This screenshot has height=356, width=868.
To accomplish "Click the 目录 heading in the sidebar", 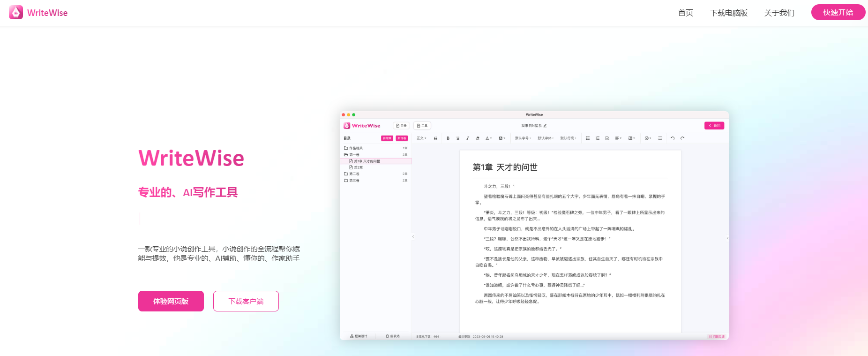I will coord(347,138).
